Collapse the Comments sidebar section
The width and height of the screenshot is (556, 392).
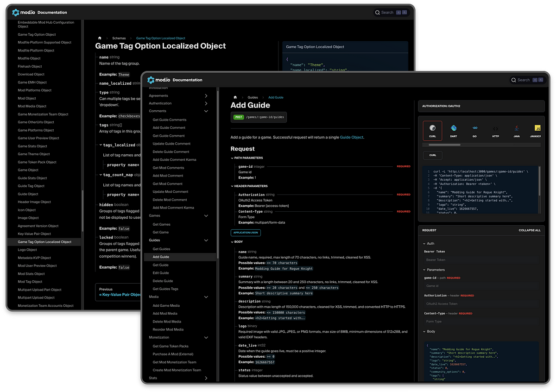[x=206, y=111]
